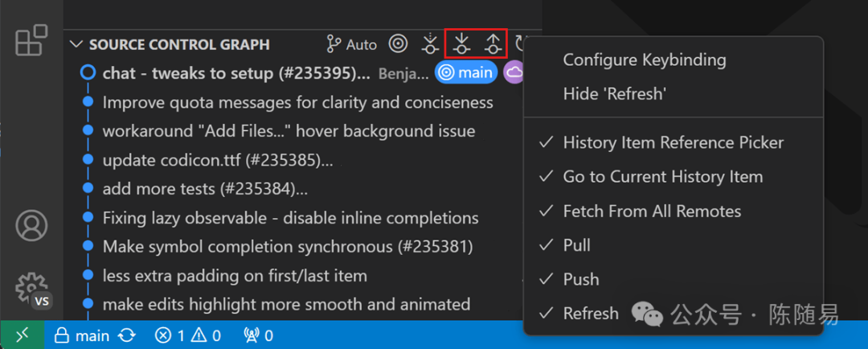Toggle the Pull entry in context menu

[577, 245]
